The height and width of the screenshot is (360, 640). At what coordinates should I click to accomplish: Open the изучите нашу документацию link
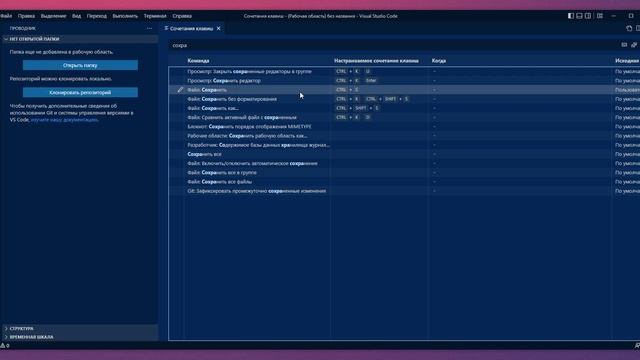pyautogui.click(x=64, y=120)
